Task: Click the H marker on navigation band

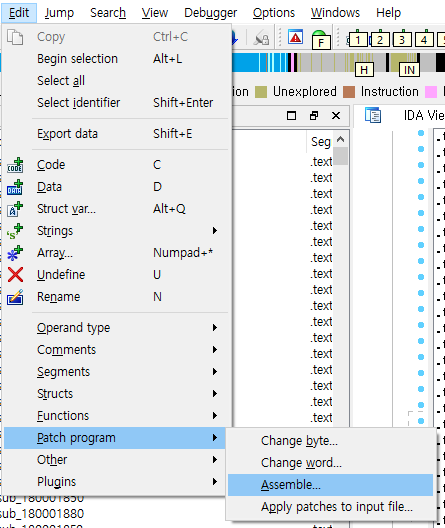Action: tap(364, 70)
